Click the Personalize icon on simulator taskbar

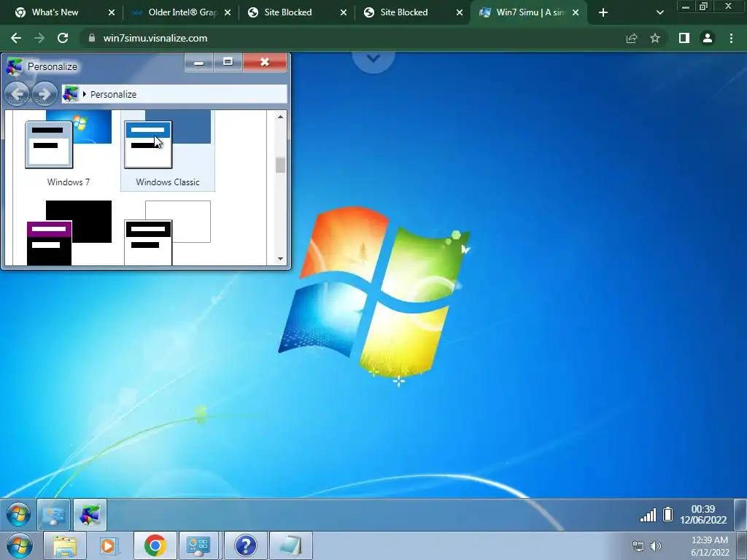tap(90, 515)
